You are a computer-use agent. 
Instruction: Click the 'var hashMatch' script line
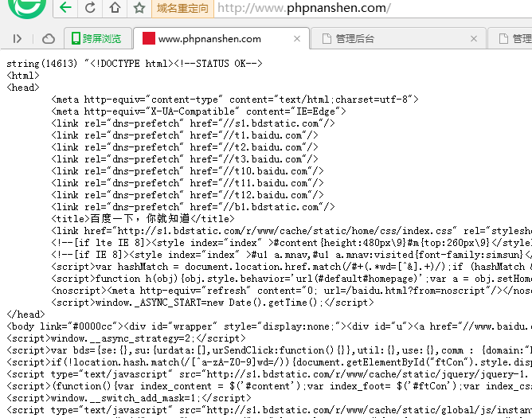click(291, 267)
